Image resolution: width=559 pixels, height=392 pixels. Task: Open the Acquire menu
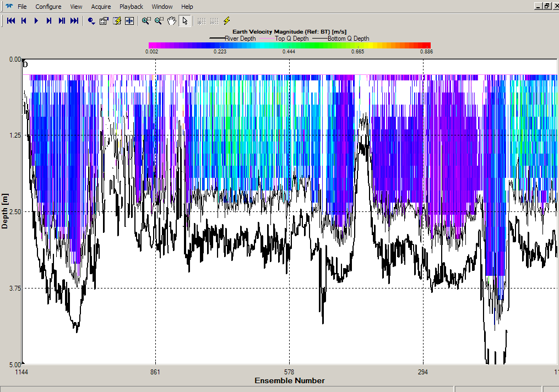(101, 7)
